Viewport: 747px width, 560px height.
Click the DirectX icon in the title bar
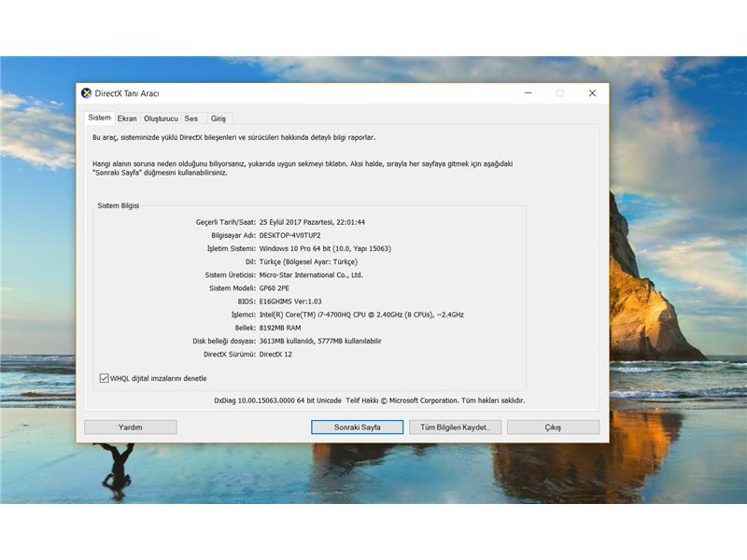[86, 92]
